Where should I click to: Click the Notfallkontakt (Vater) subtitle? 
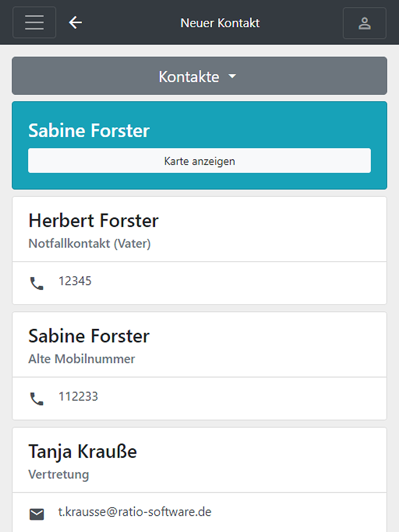coord(89,243)
